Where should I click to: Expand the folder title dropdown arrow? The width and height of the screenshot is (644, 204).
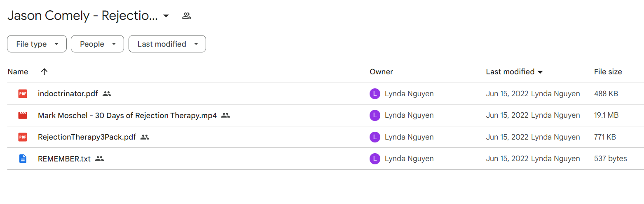(x=166, y=16)
